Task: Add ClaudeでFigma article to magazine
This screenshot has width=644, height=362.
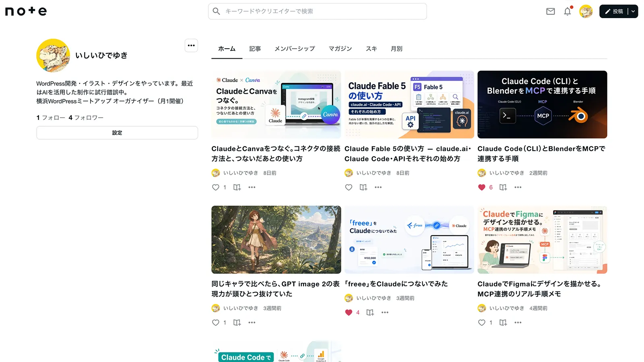Action: (x=503, y=322)
